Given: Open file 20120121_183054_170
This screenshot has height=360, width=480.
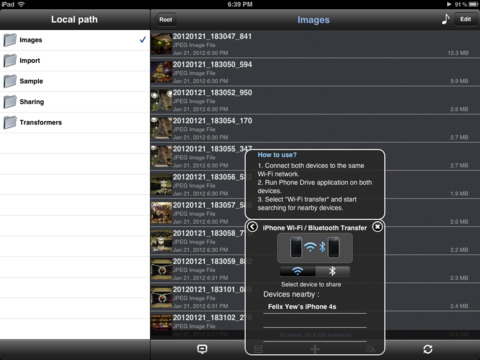Looking at the screenshot, I should [315, 128].
